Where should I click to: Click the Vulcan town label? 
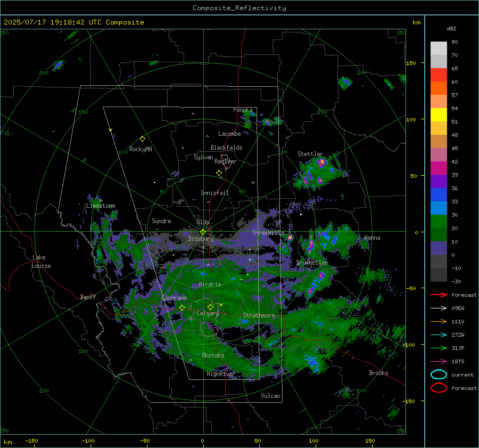[x=270, y=396]
